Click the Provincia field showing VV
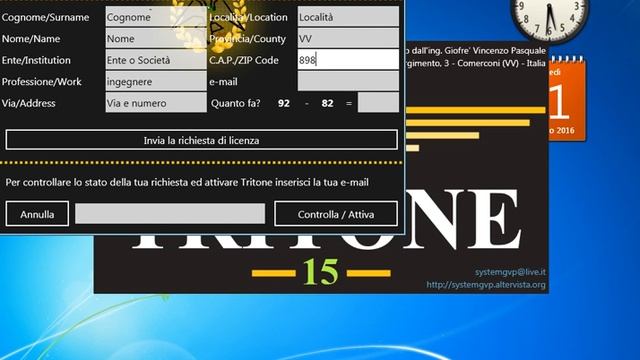640x360 pixels. tap(348, 38)
